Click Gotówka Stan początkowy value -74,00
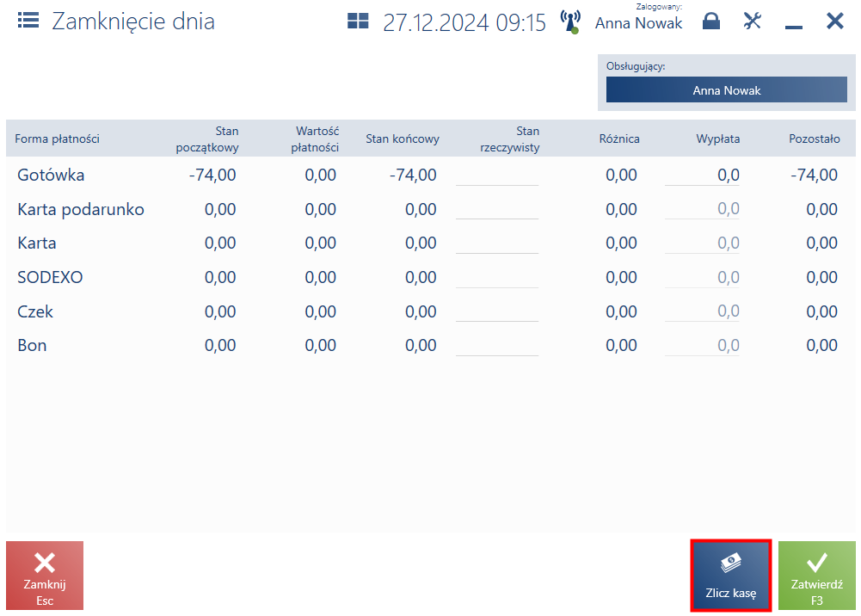Viewport: 861px width, 616px height. pyautogui.click(x=212, y=176)
